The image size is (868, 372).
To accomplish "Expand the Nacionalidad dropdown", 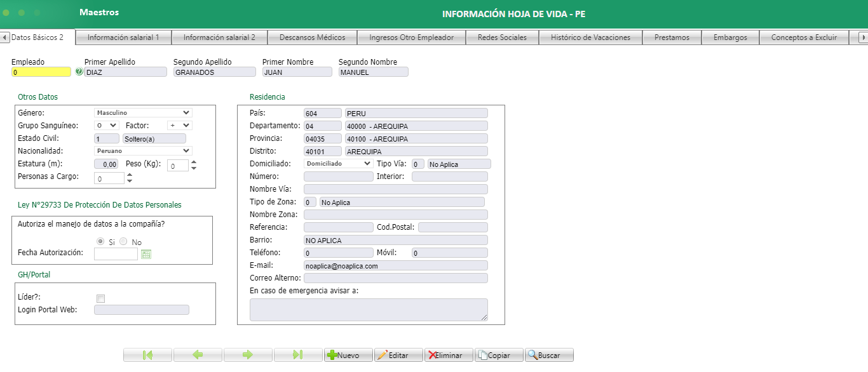I will coord(186,150).
